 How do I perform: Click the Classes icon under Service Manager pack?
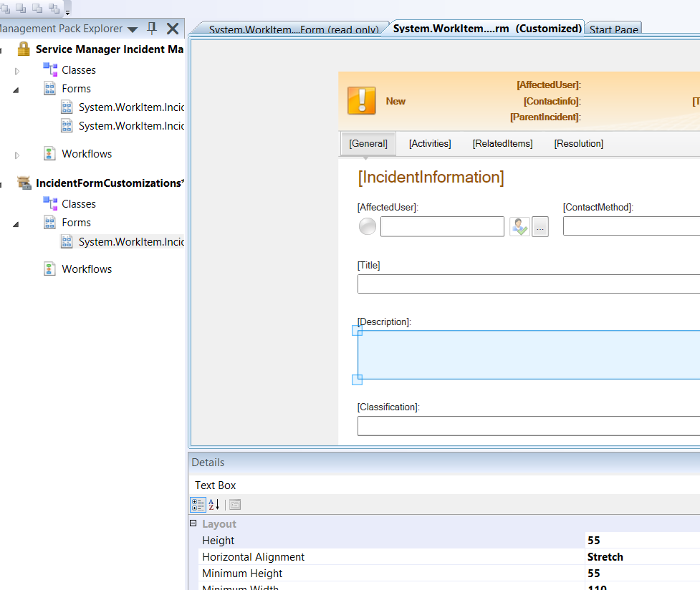[x=50, y=69]
